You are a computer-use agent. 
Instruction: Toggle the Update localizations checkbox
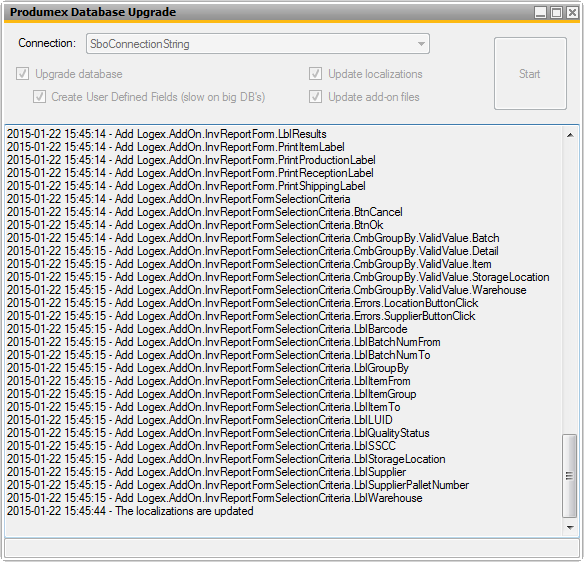pos(315,74)
